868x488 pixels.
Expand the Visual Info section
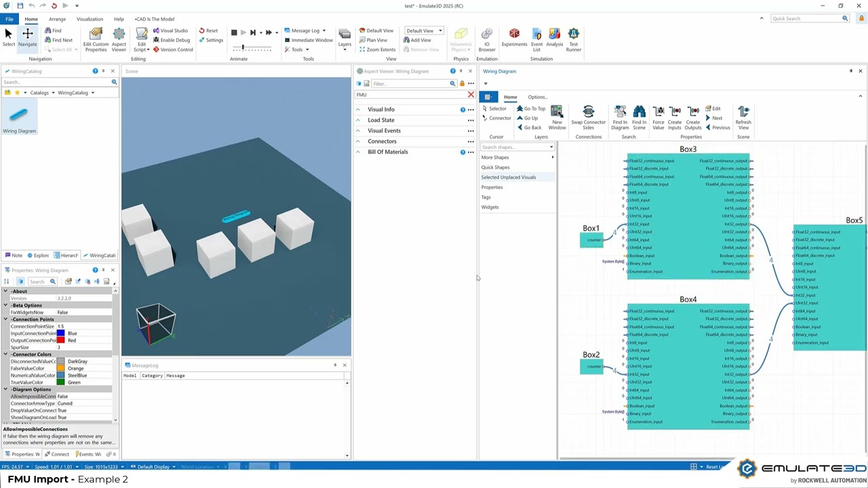358,109
